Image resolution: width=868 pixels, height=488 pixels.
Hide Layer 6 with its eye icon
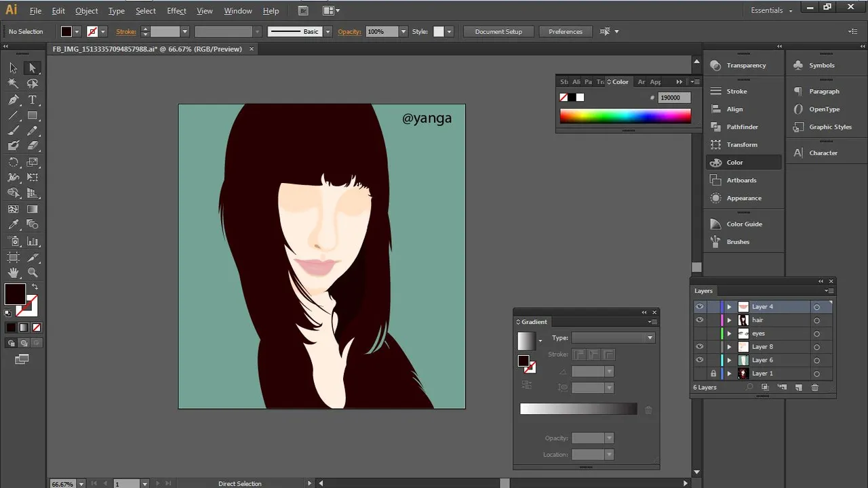coord(700,360)
